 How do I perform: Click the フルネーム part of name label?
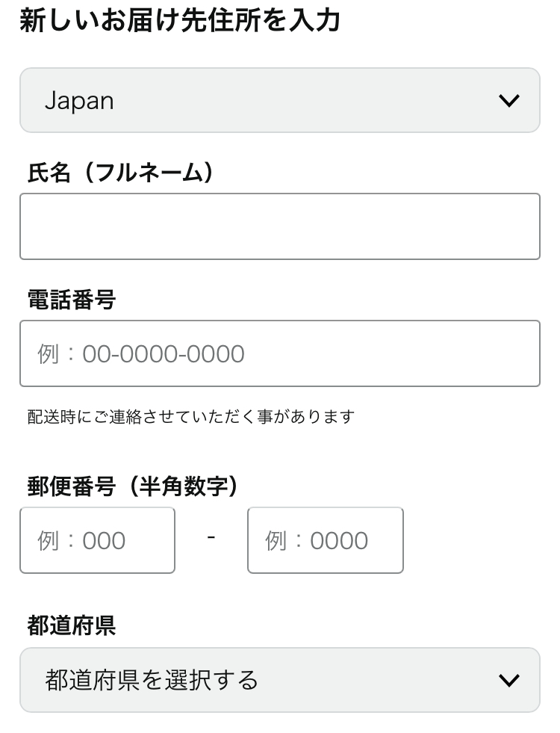(x=148, y=173)
